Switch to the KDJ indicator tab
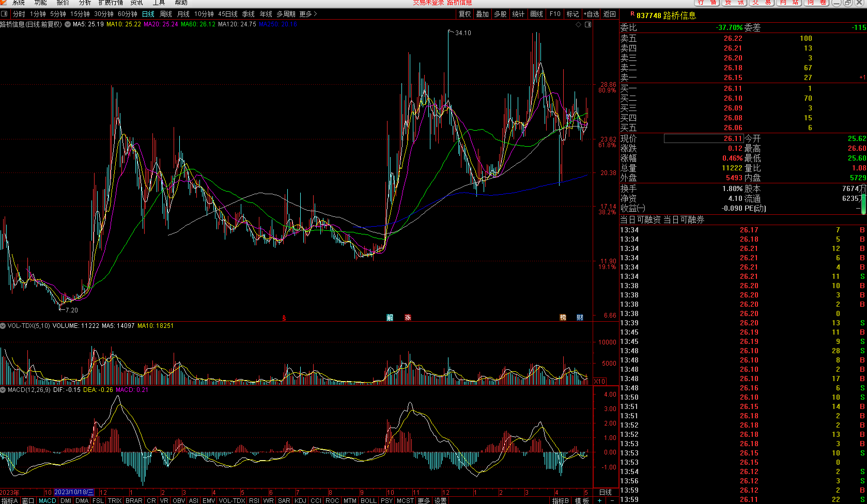867x504 pixels. tap(300, 500)
